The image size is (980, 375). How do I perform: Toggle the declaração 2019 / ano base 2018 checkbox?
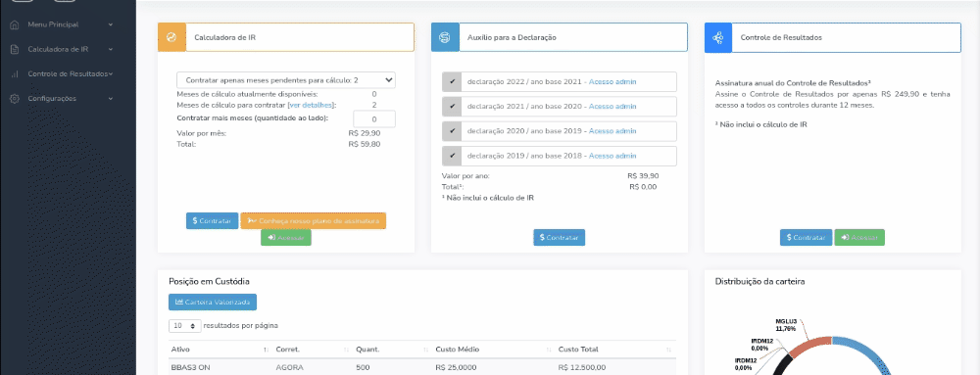pyautogui.click(x=452, y=156)
